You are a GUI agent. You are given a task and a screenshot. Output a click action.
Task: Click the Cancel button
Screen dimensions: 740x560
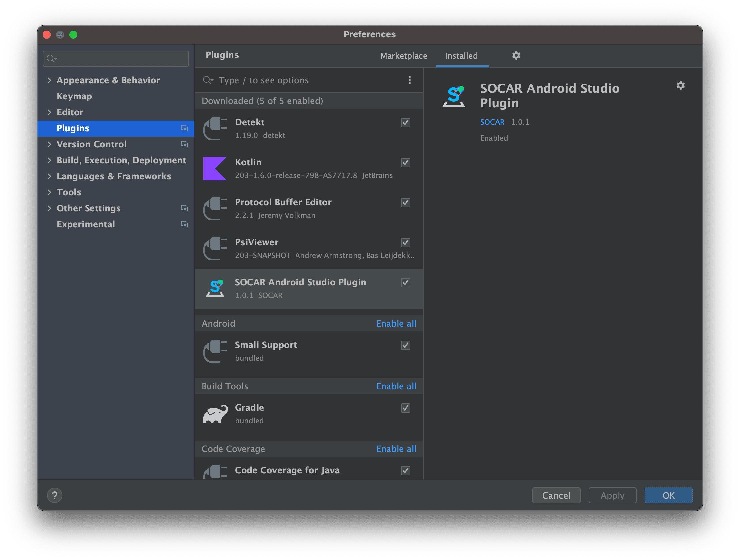[556, 495]
